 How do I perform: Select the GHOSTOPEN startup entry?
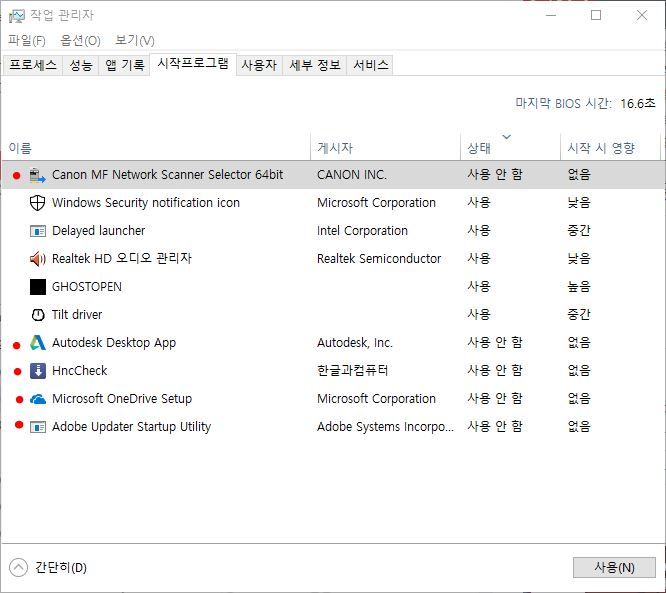coord(333,287)
